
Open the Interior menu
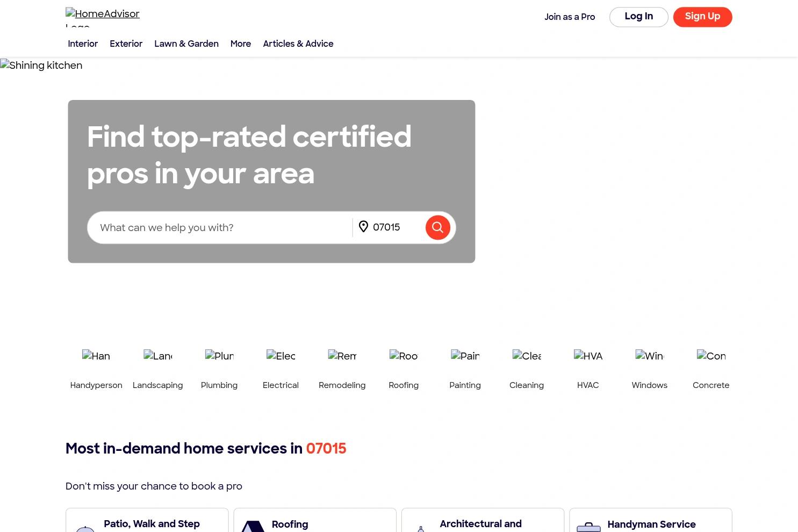click(x=83, y=44)
